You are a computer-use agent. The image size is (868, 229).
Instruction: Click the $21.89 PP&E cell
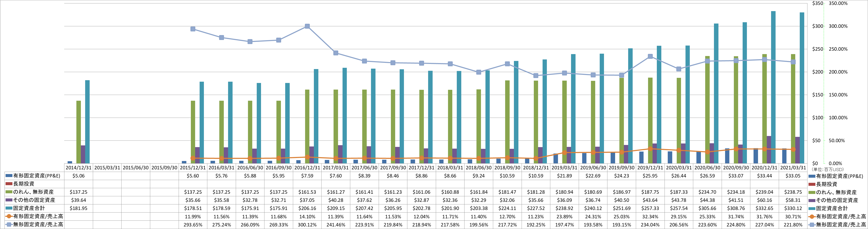pyautogui.click(x=564, y=176)
